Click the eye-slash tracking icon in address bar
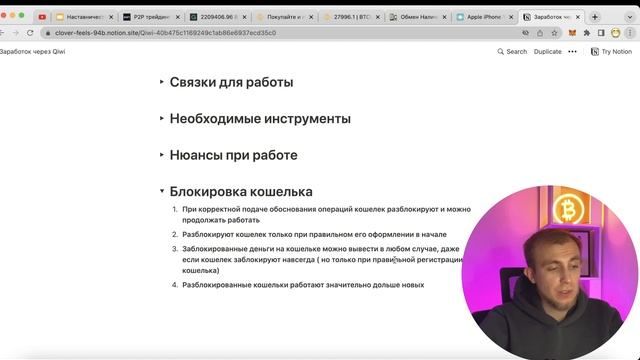The image size is (640, 360). (x=526, y=33)
